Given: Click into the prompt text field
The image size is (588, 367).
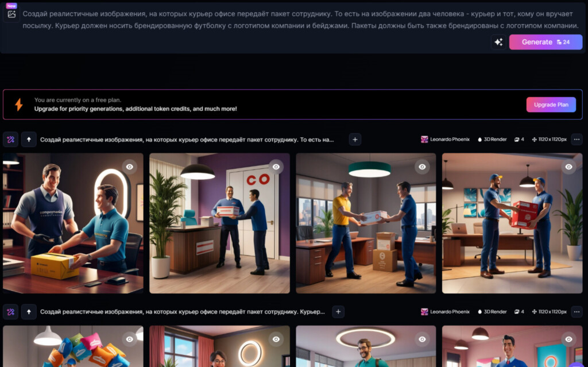Looking at the screenshot, I should pos(300,20).
